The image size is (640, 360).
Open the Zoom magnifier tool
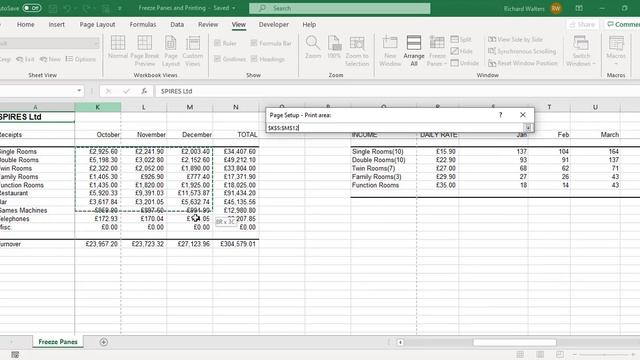point(313,47)
